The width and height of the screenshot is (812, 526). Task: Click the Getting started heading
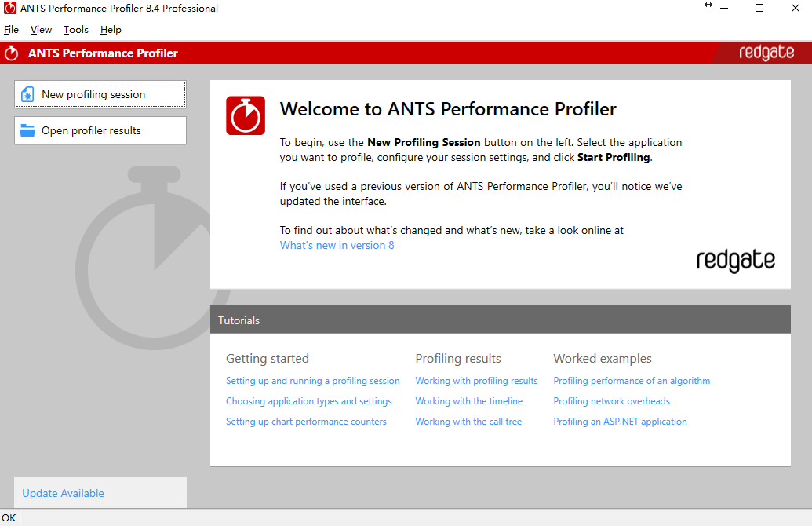point(268,359)
